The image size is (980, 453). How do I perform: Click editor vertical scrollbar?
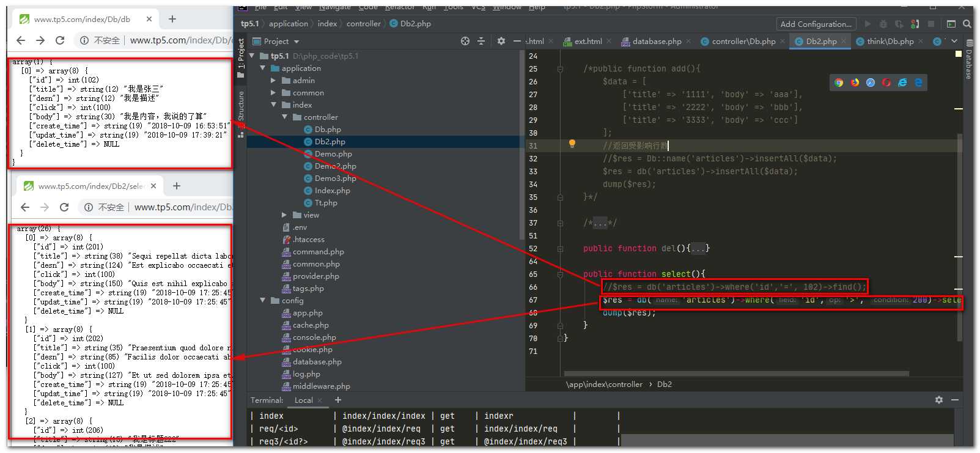click(960, 238)
